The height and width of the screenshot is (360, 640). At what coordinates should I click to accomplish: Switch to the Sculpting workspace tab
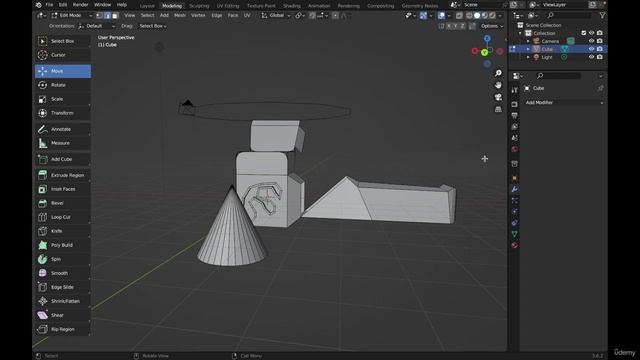pos(199,6)
